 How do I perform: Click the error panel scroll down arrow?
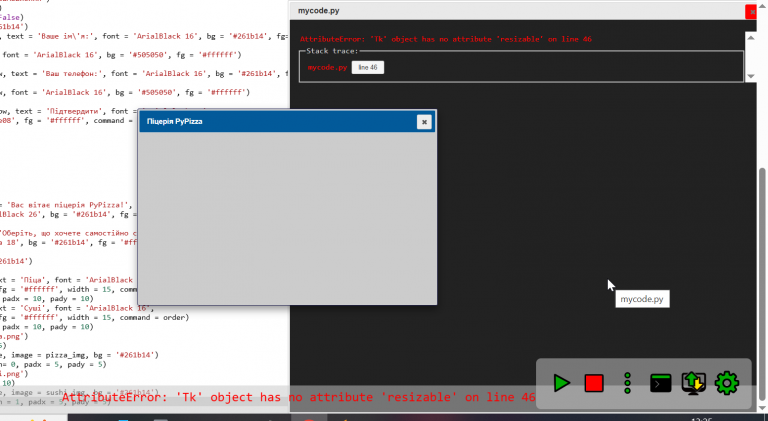pyautogui.click(x=751, y=76)
